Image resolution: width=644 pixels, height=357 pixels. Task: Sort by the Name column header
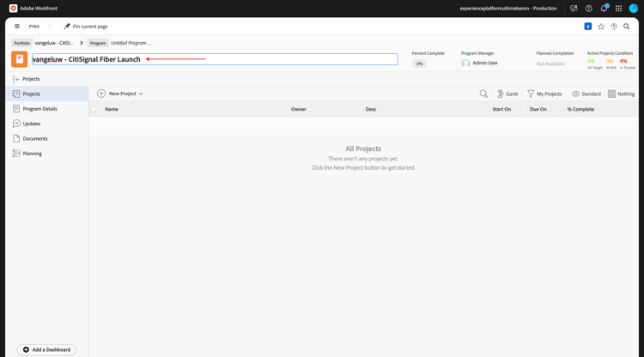[112, 109]
